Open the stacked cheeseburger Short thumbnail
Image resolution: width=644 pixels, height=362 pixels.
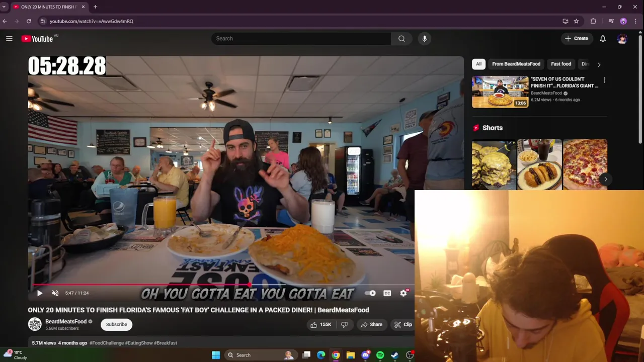pyautogui.click(x=494, y=164)
